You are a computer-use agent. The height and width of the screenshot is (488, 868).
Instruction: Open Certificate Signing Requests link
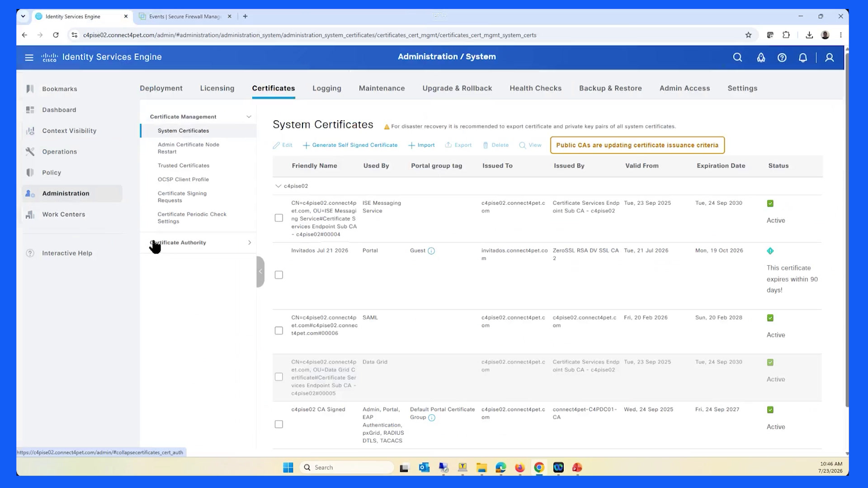(182, 197)
